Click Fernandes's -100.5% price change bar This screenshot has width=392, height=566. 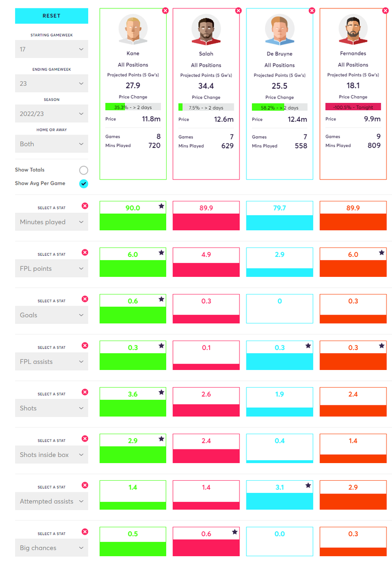[x=353, y=106]
